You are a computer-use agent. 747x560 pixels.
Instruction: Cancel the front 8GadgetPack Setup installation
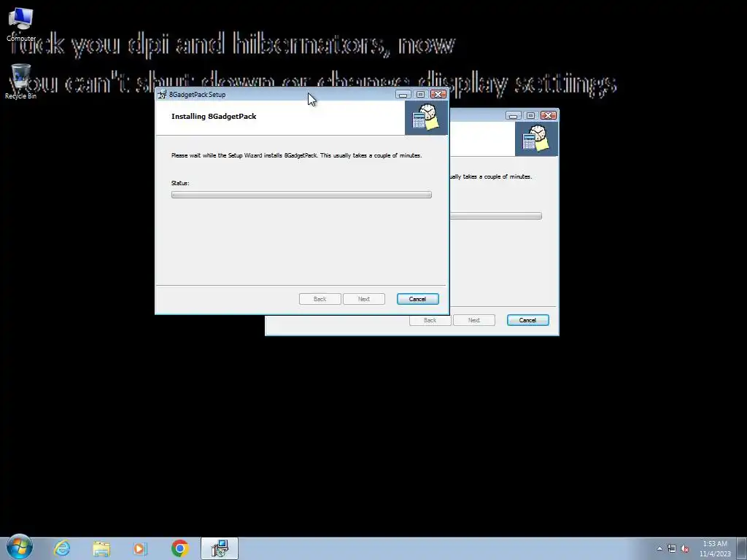pyautogui.click(x=418, y=299)
